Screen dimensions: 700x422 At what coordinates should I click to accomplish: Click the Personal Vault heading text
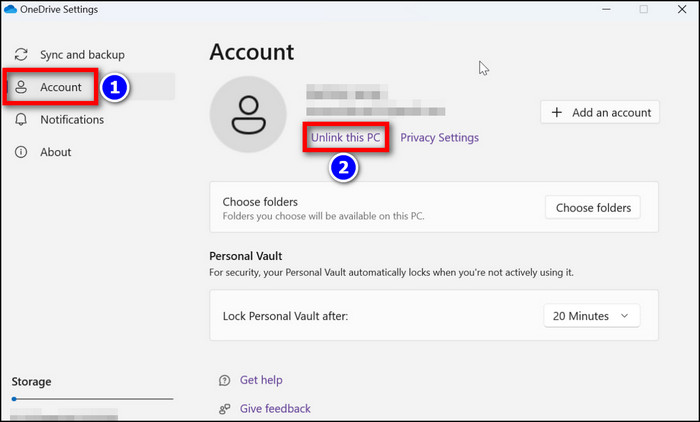(246, 256)
